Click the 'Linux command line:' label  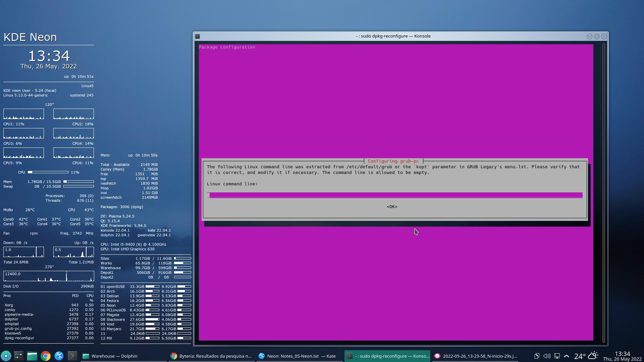[x=232, y=184]
